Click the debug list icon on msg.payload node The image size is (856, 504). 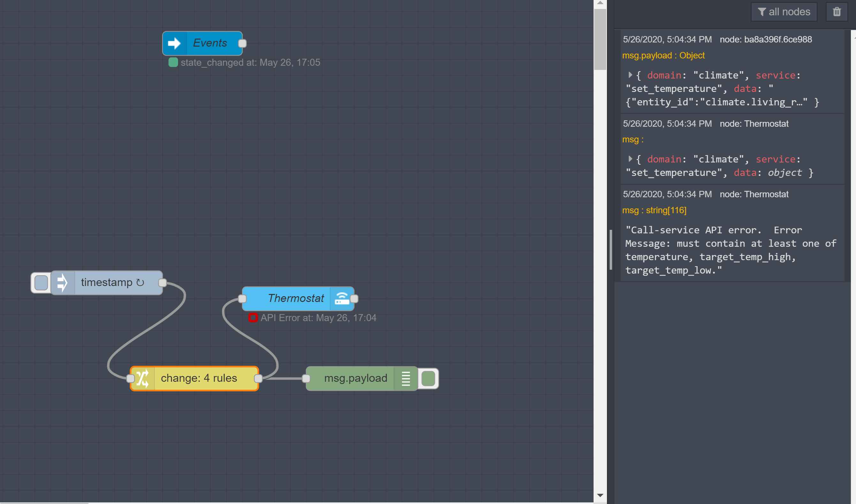coord(405,378)
